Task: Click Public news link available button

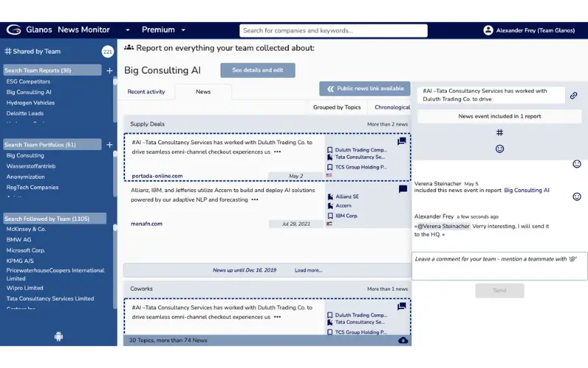Action: [365, 88]
